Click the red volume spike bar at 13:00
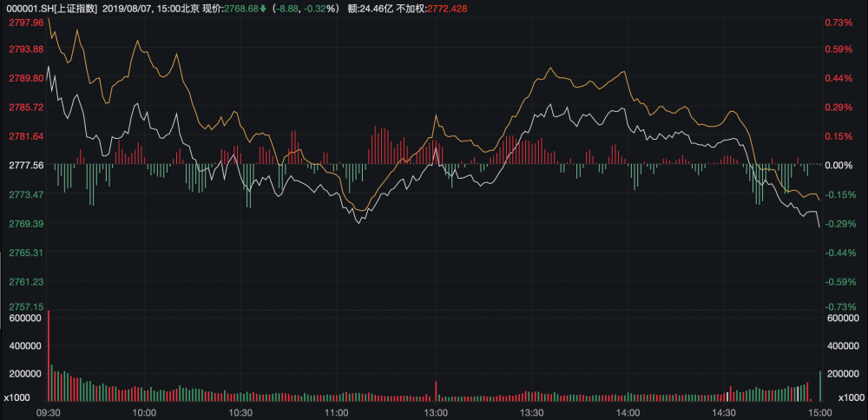The image size is (868, 420). [437, 391]
